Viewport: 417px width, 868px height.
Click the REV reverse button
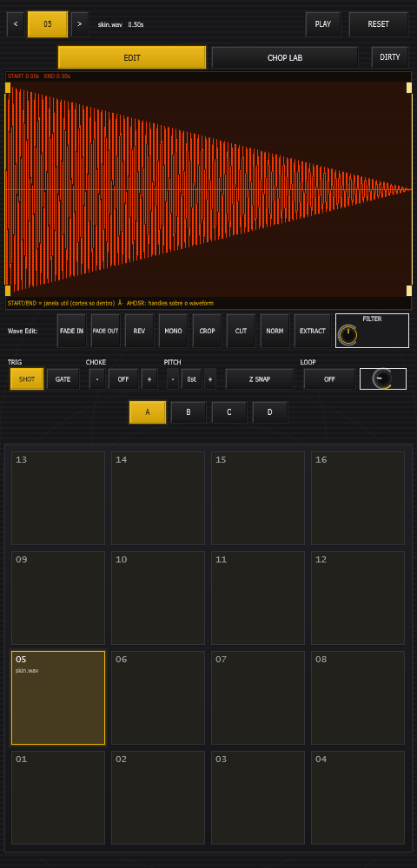tap(140, 331)
